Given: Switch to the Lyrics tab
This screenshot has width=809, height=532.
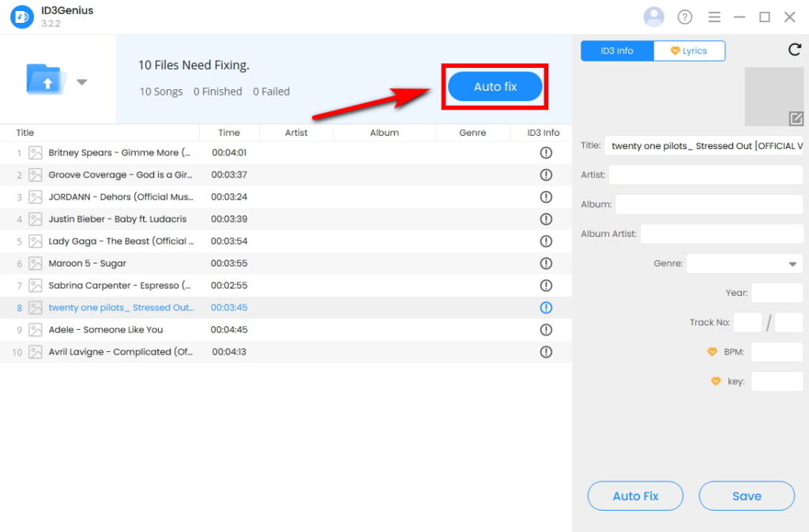Looking at the screenshot, I should click(689, 51).
